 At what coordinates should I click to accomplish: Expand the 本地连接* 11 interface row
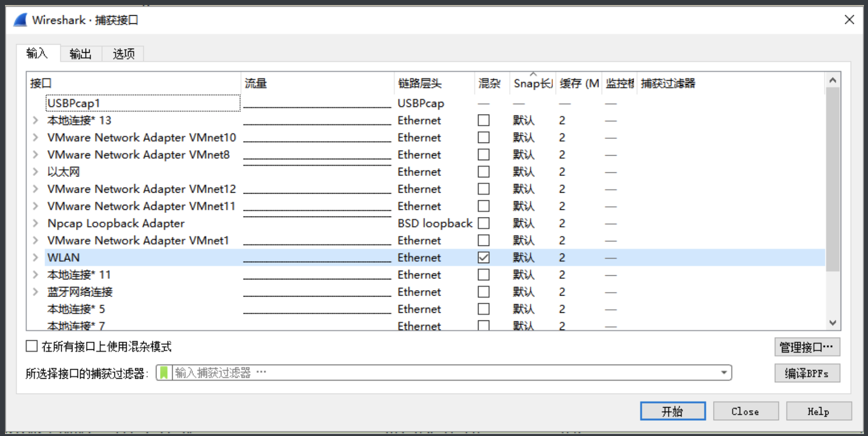(35, 275)
